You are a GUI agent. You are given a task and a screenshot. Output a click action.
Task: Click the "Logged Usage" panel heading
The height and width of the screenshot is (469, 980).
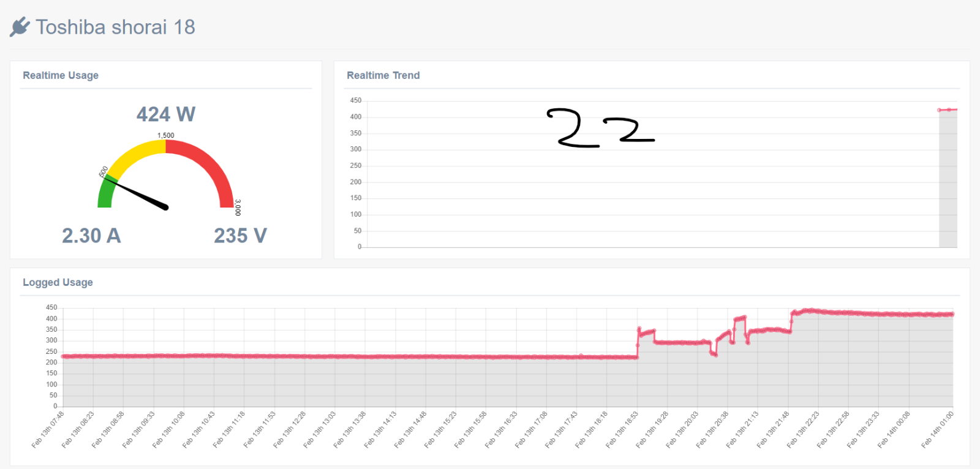(58, 282)
